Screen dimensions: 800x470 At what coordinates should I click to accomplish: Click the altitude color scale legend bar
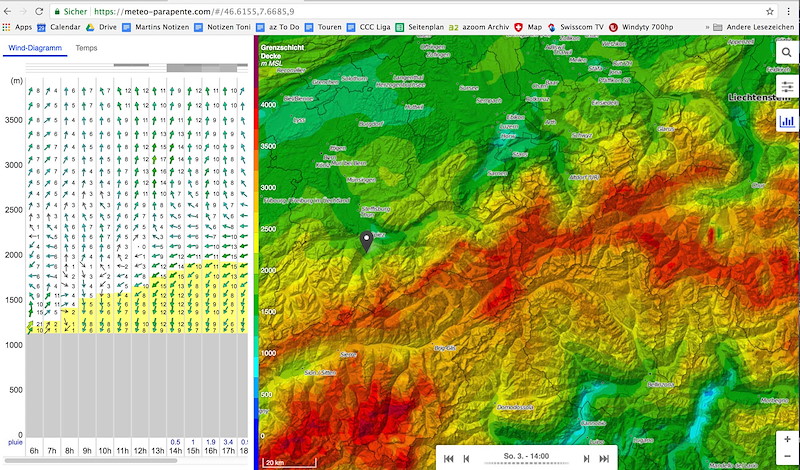pyautogui.click(x=256, y=255)
